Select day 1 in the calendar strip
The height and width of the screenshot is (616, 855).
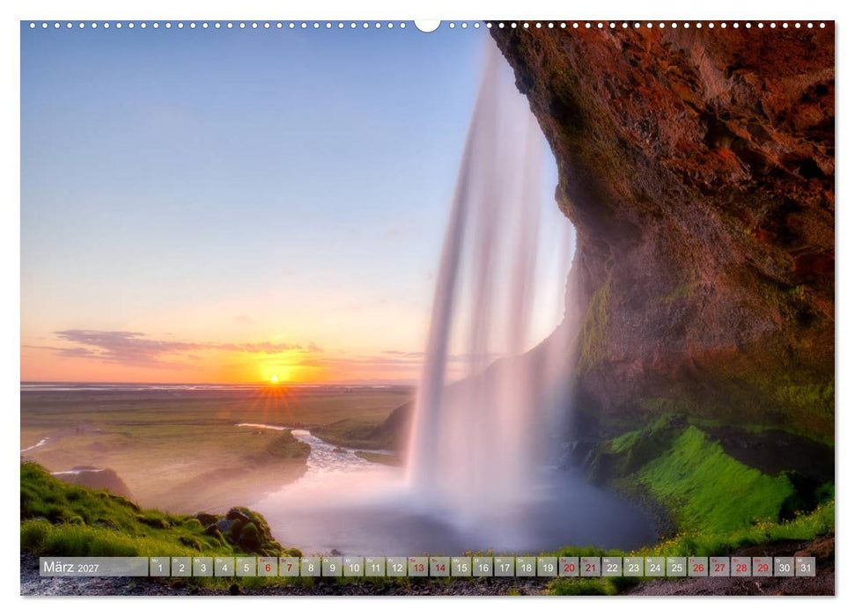(159, 567)
